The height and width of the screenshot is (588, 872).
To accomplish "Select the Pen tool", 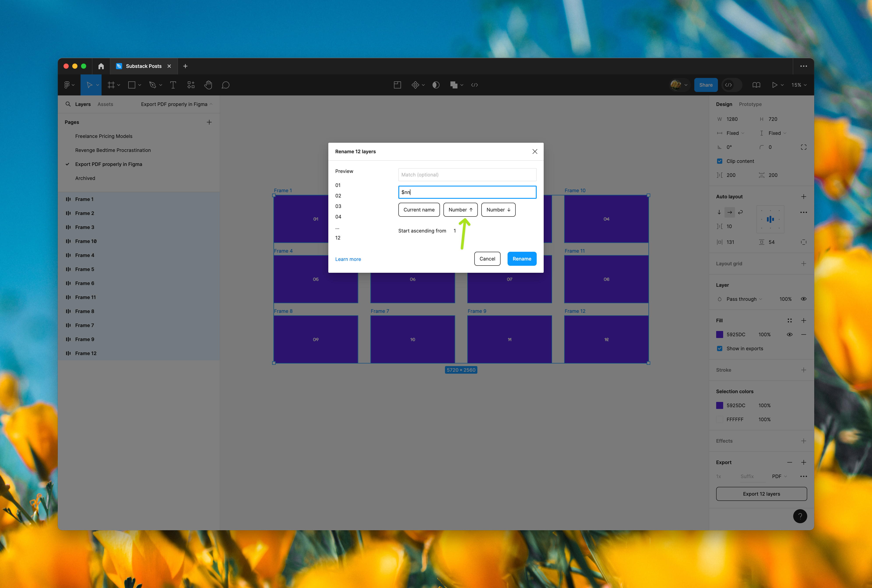I will coord(153,85).
